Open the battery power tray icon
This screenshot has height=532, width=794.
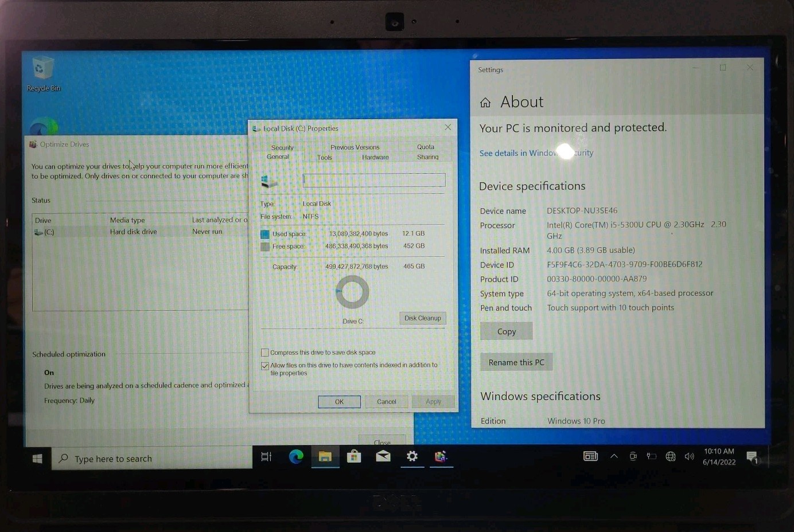pyautogui.click(x=651, y=456)
